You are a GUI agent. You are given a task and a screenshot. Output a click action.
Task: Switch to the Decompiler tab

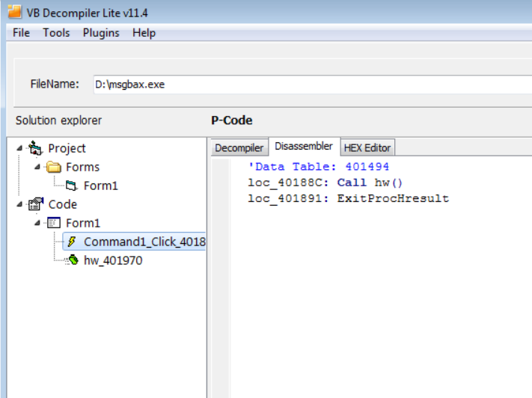coord(239,148)
